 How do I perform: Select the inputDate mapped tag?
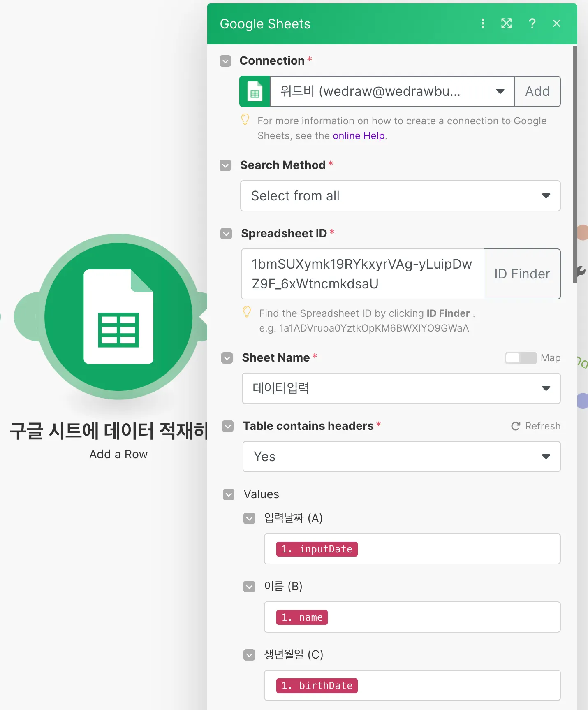pos(317,549)
